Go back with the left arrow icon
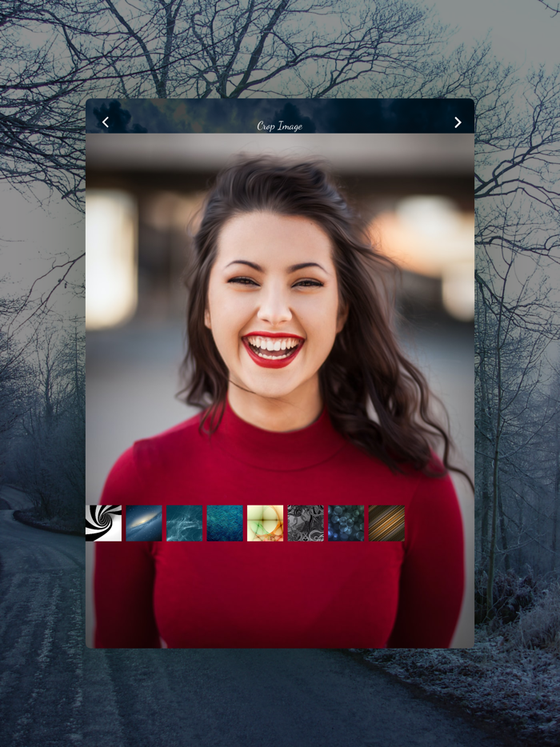Viewport: 560px width, 747px height. 106,122
